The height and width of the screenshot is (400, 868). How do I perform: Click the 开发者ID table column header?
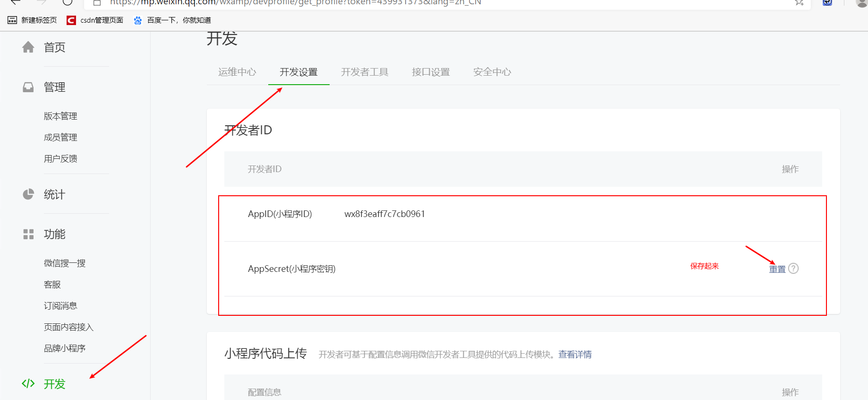tap(264, 169)
